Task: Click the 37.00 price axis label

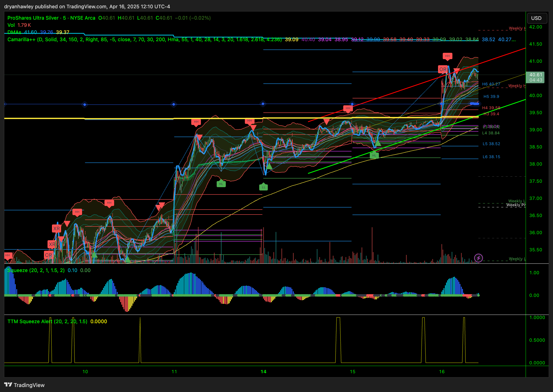Action: (x=535, y=198)
